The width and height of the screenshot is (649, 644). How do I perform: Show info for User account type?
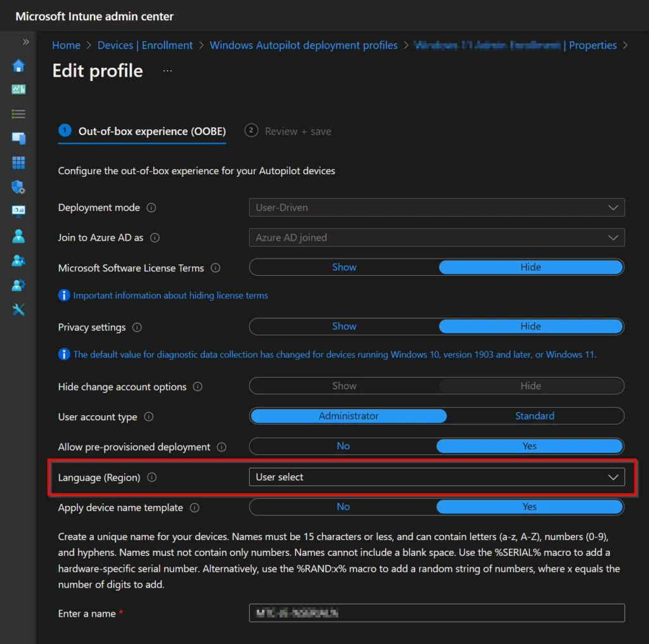click(x=148, y=417)
